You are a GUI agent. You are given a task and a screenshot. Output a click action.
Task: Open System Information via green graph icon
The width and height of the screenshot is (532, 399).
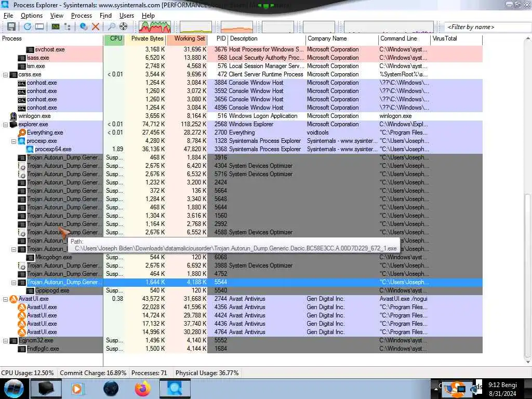[55, 27]
